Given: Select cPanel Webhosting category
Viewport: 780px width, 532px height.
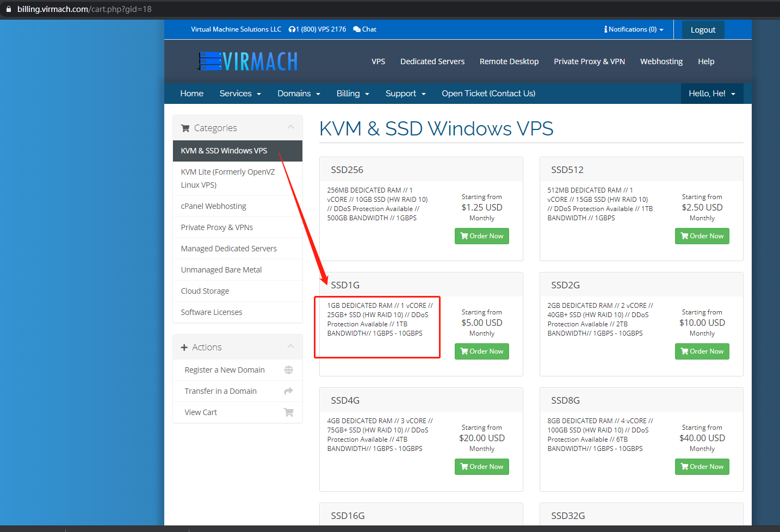Looking at the screenshot, I should click(x=238, y=206).
